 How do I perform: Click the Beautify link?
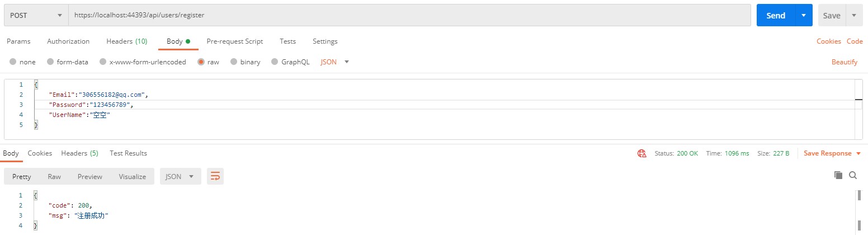click(844, 62)
